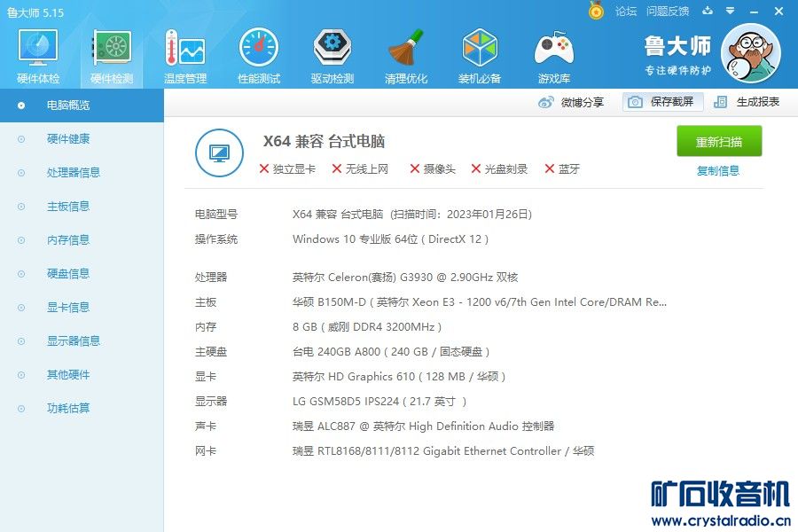
Task: Launch 性能测试 performance test icon
Action: click(259, 56)
